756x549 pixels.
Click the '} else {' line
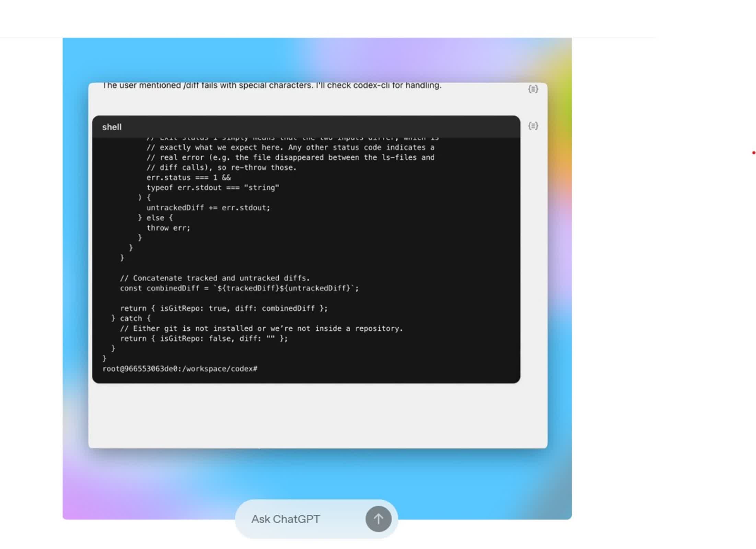[x=155, y=218]
